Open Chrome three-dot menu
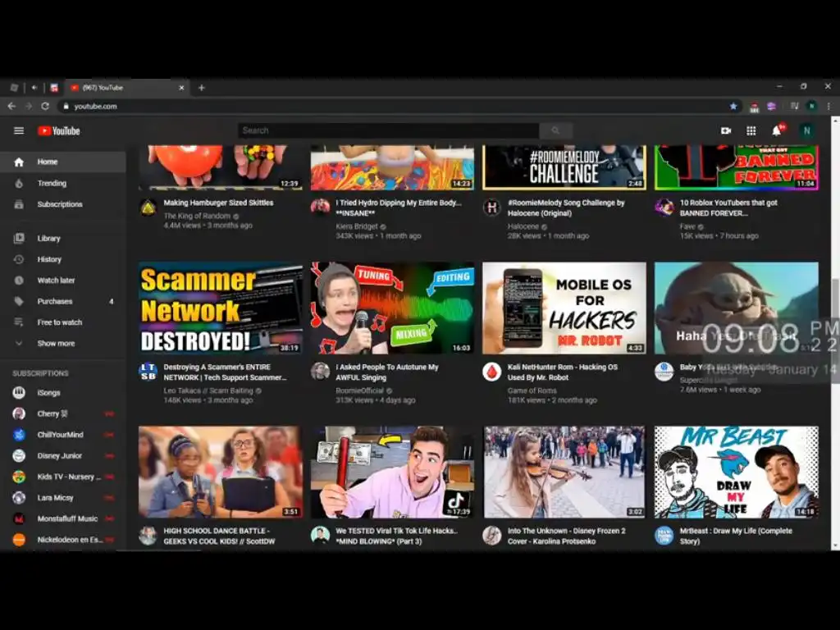 [x=829, y=106]
